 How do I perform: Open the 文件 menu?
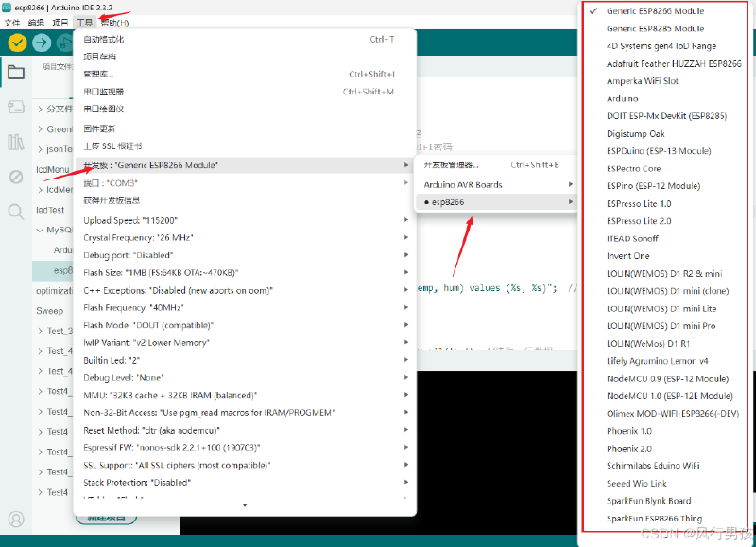click(12, 23)
